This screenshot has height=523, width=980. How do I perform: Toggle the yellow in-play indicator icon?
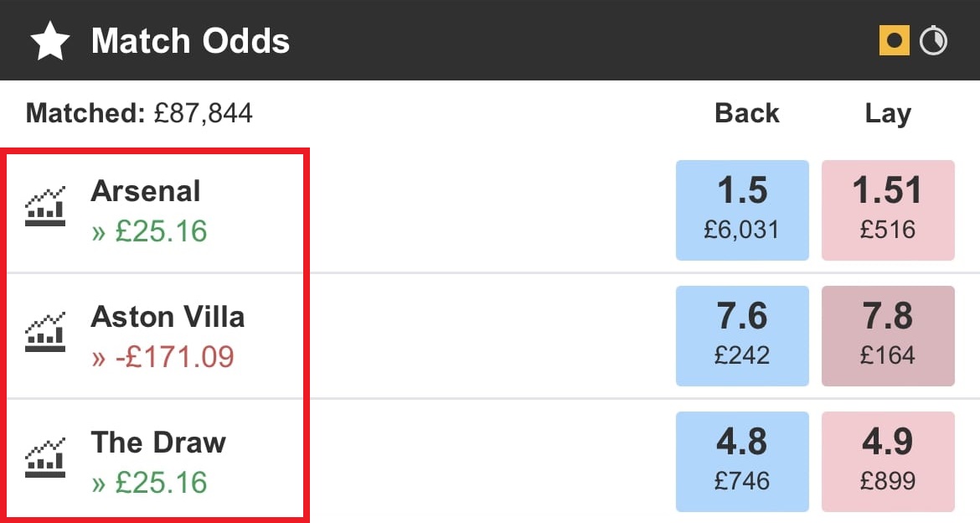click(x=894, y=40)
